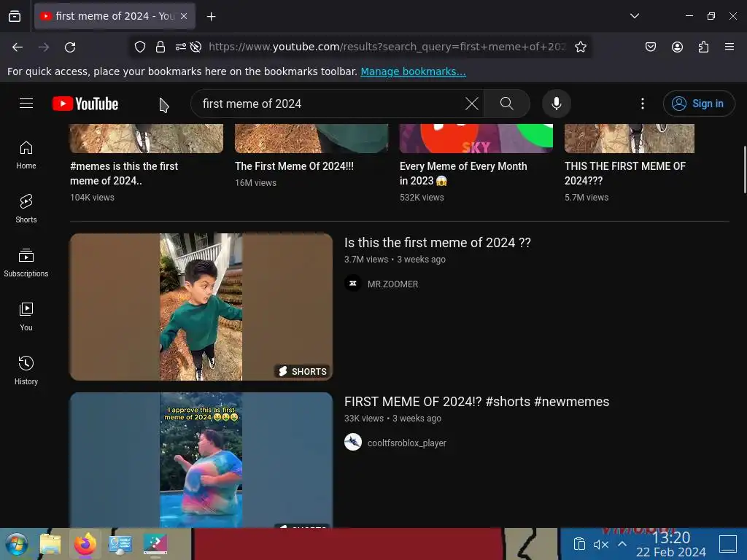747x560 pixels.
Task: Click the show desktop button in tray
Action: click(728, 544)
